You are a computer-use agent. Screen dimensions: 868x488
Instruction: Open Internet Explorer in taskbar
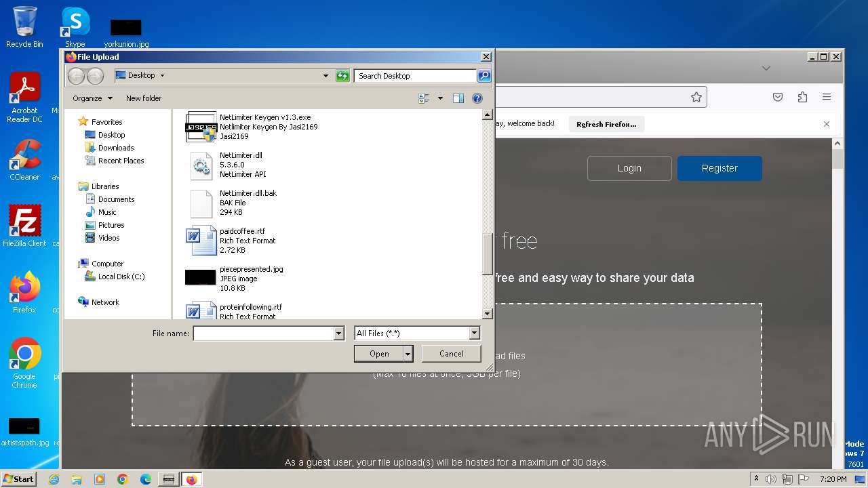click(x=54, y=479)
